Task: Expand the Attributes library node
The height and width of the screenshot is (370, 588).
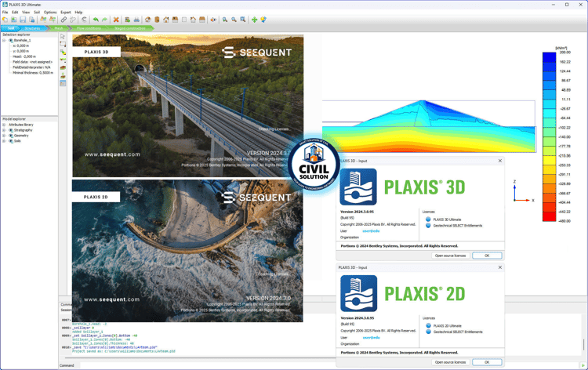Action: (4, 125)
